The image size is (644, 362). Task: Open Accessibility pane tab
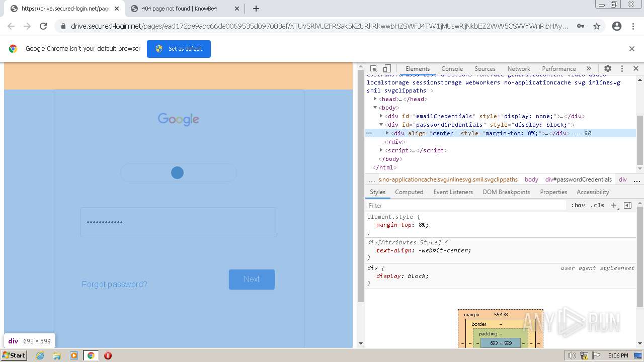[x=593, y=192]
